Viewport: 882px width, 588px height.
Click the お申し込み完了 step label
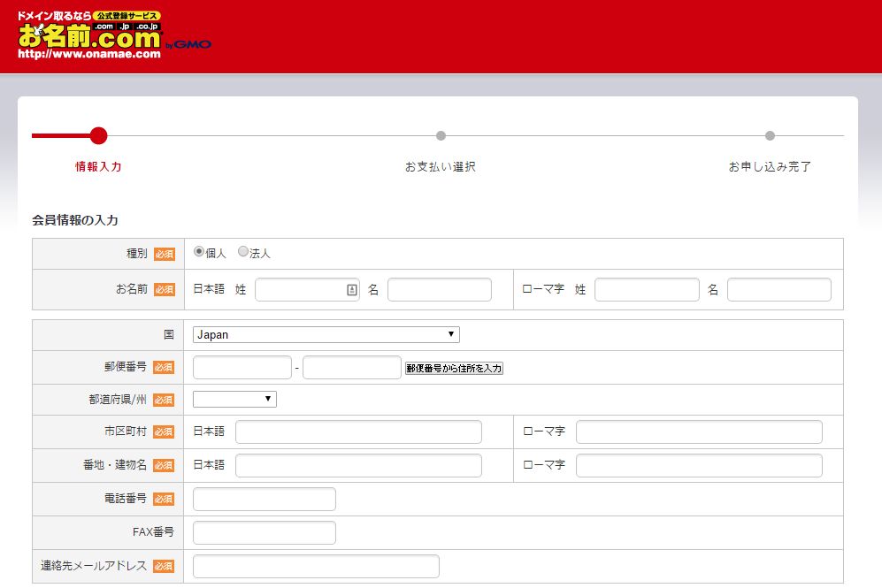pyautogui.click(x=770, y=166)
